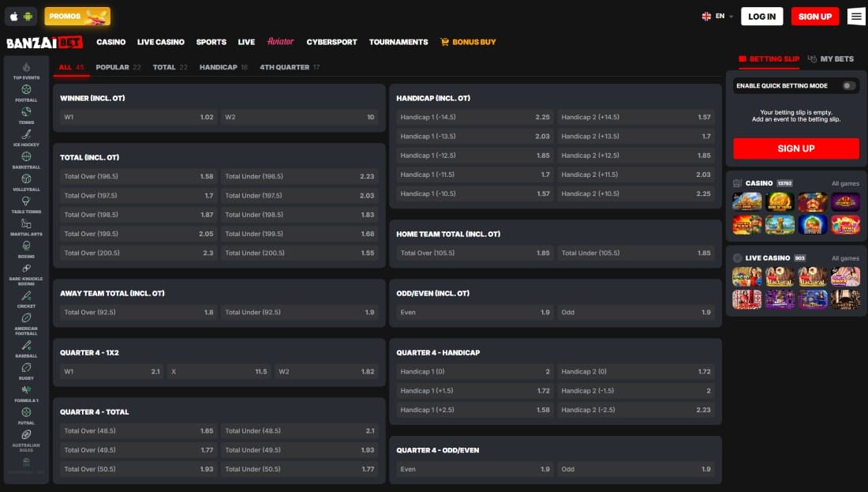
Task: Open All games link beside Casino
Action: point(845,184)
